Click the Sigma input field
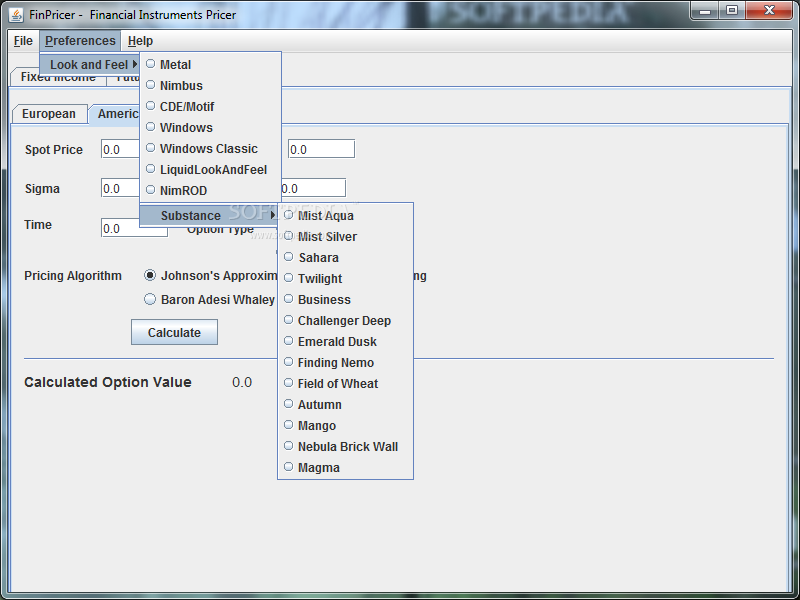This screenshot has height=600, width=800. pos(120,188)
